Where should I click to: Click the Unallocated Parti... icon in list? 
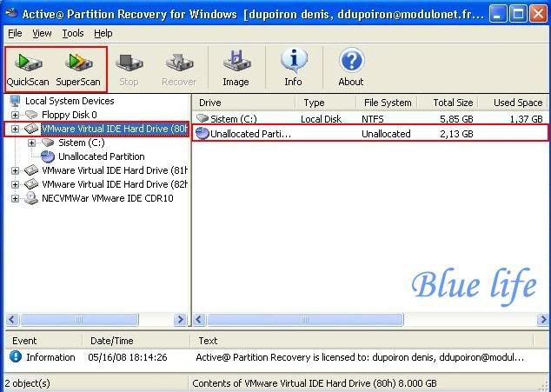[202, 133]
